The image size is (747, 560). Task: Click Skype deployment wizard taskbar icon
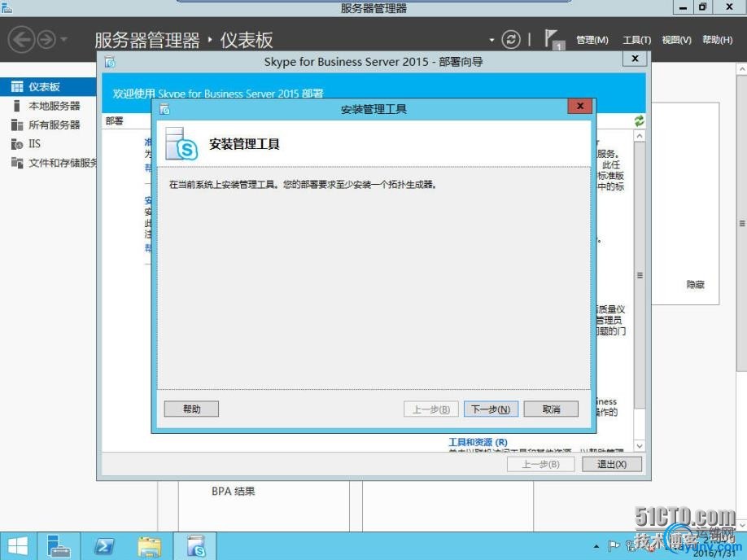195,546
